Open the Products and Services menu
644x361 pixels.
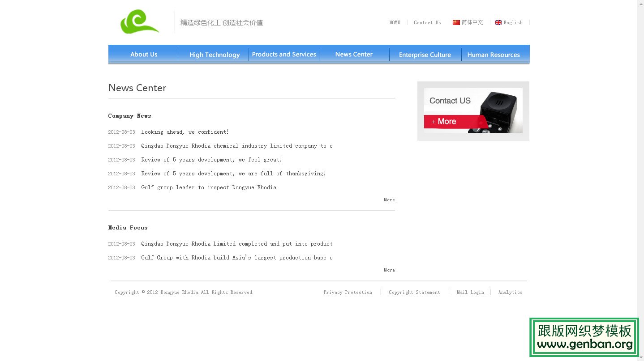point(284,54)
